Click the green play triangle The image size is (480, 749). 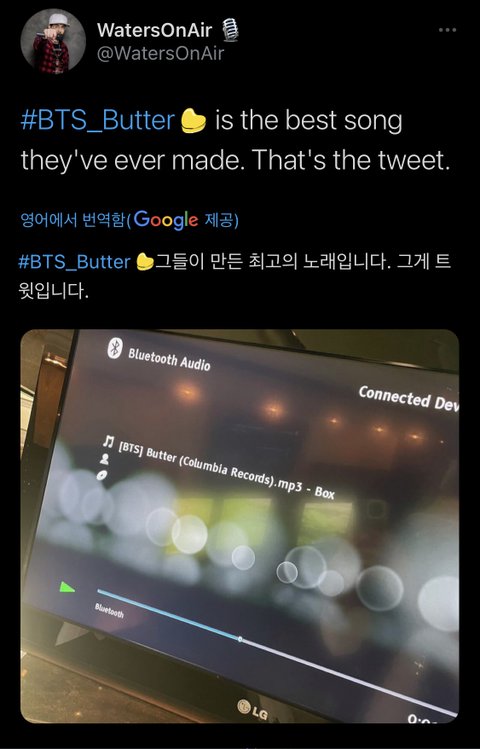point(66,587)
